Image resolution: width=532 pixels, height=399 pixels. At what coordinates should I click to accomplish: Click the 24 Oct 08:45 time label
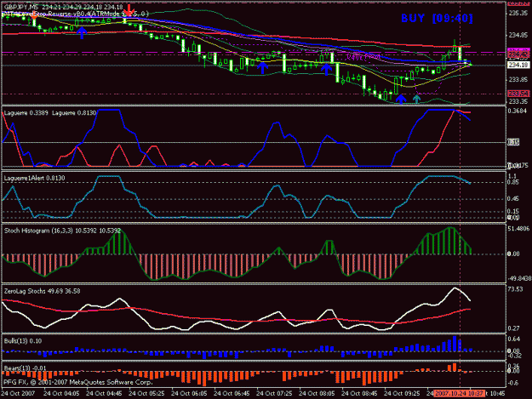(359, 394)
